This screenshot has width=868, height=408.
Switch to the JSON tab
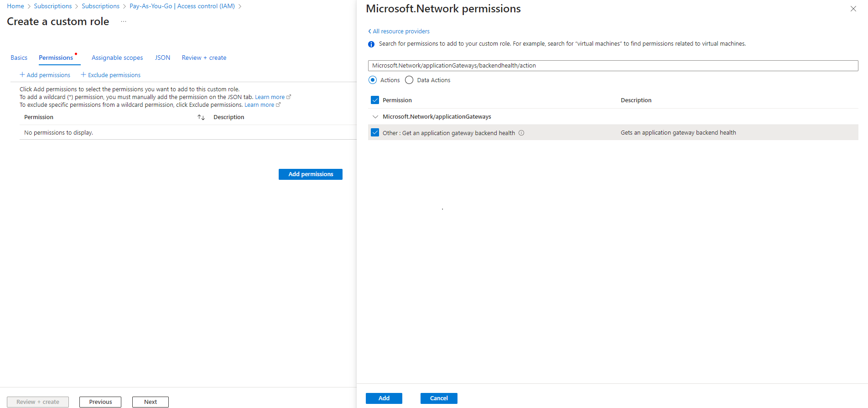pyautogui.click(x=162, y=58)
